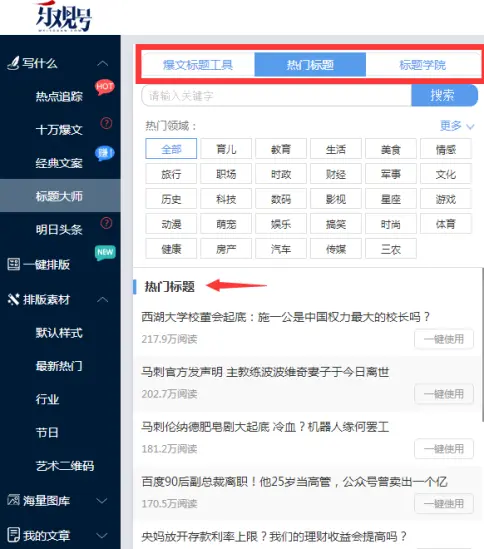Click the 搜索 button
This screenshot has height=549, width=484.
click(x=444, y=95)
